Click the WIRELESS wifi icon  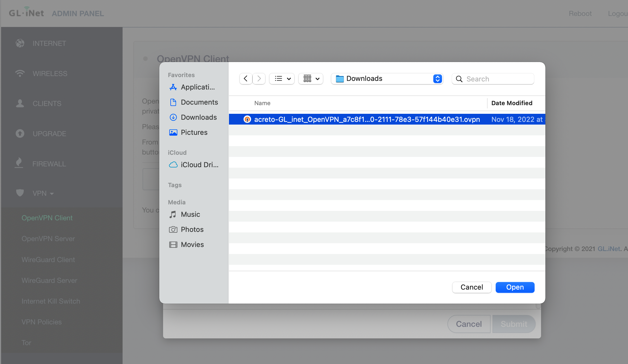click(x=20, y=73)
